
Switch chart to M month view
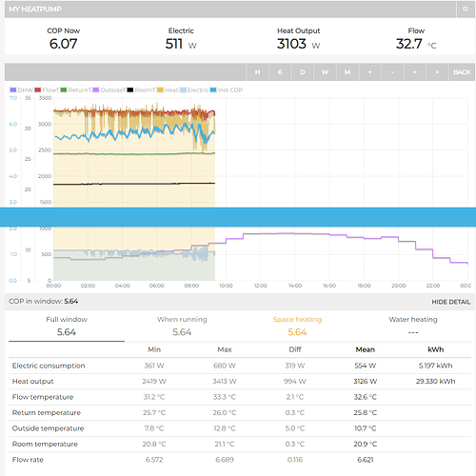click(x=347, y=72)
